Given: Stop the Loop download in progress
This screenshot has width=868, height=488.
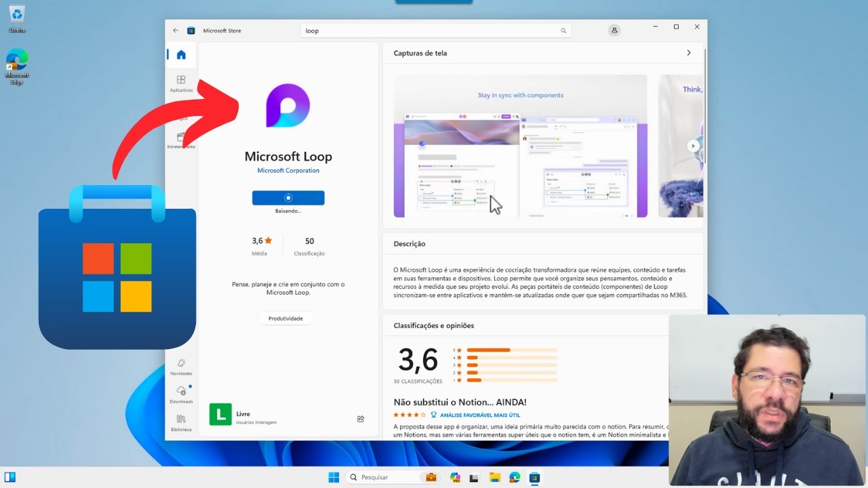Looking at the screenshot, I should [288, 198].
